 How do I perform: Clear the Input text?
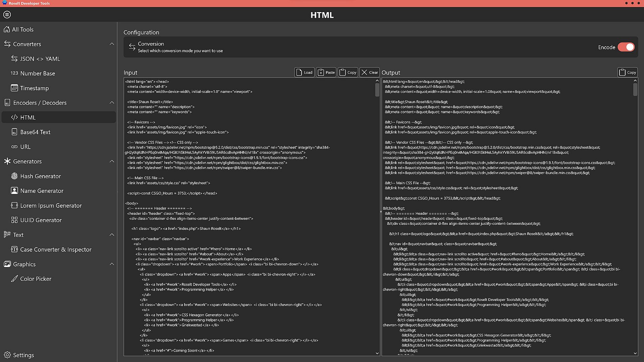[370, 72]
